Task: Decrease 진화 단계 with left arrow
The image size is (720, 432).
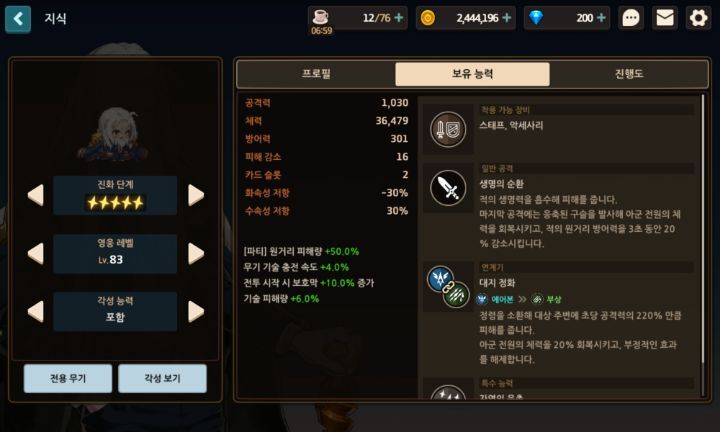Action: (x=36, y=195)
